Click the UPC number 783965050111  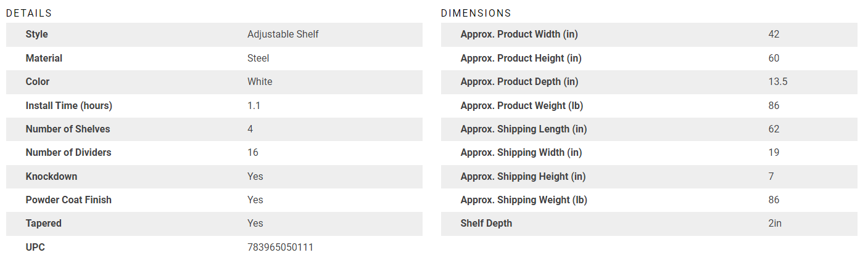280,248
